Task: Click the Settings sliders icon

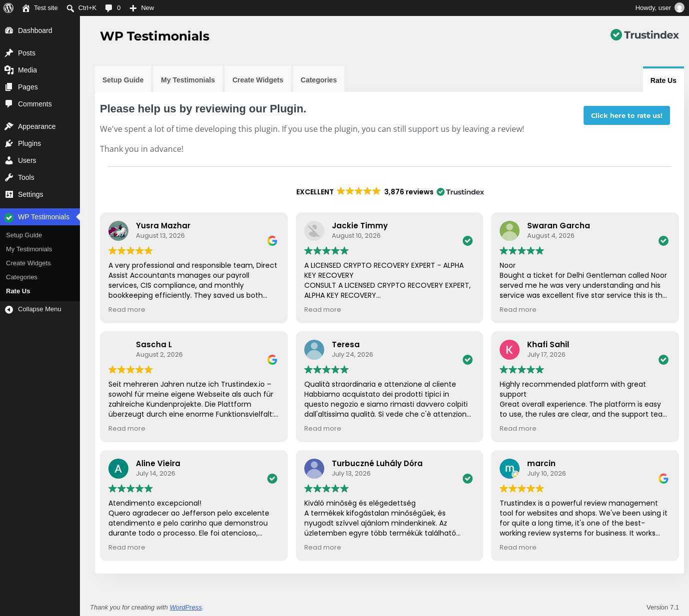Action: tap(9, 194)
